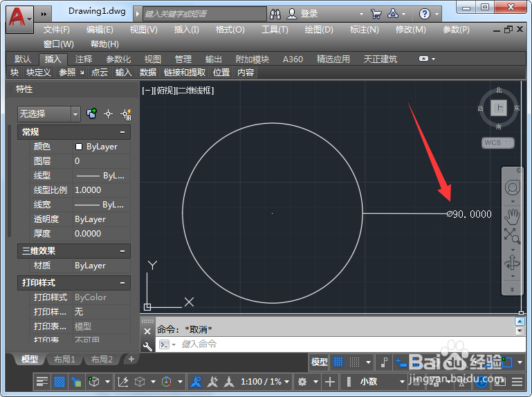
Task: Select the Pan hand tool
Action: pyautogui.click(x=512, y=216)
